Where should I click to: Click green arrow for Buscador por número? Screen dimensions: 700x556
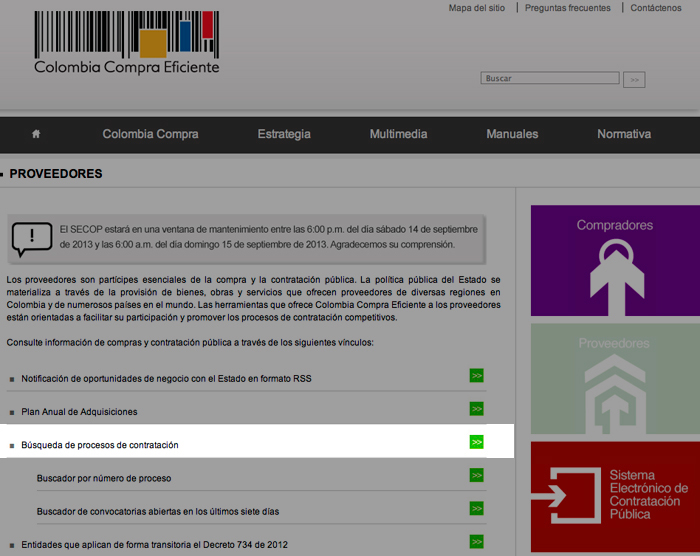pos(477,476)
